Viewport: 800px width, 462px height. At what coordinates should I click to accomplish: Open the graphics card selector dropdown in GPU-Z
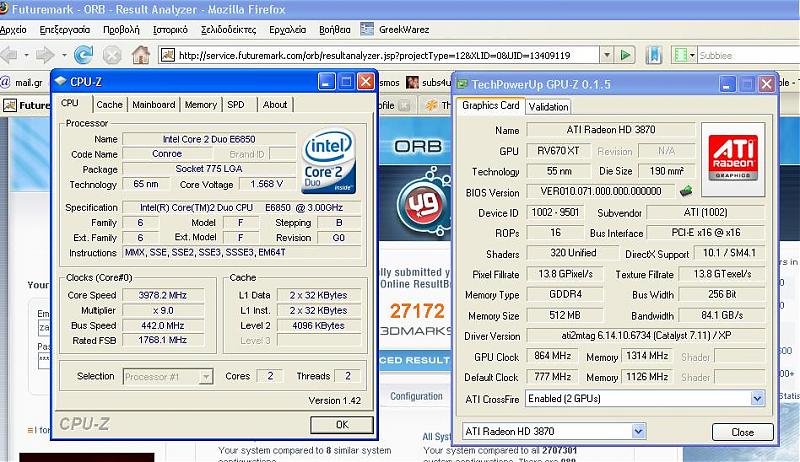(638, 431)
